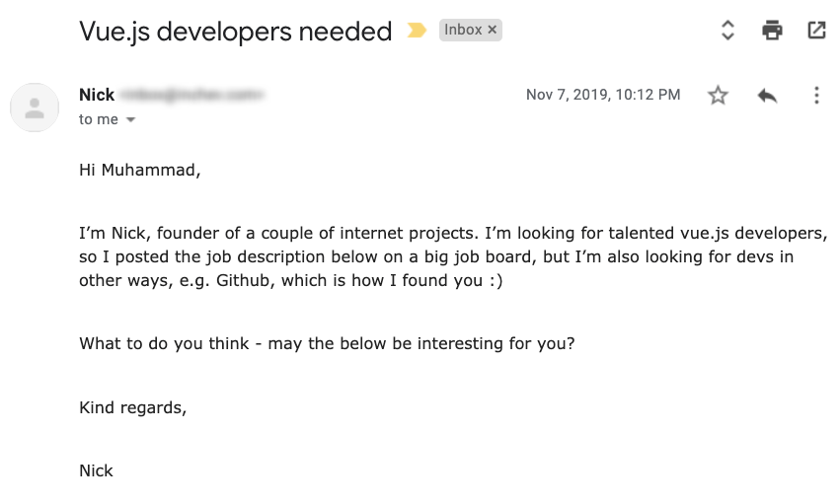
Task: Reply to Nick with the arrow icon
Action: [x=767, y=96]
